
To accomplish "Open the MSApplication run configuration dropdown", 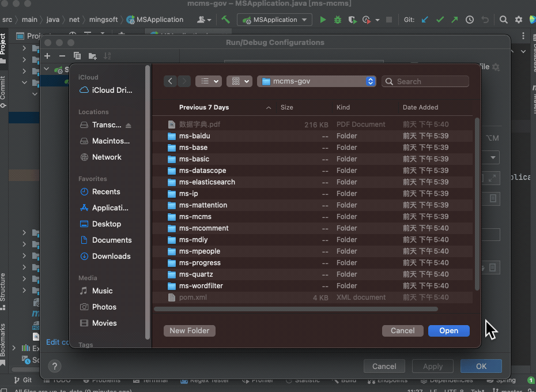I will 274,20.
